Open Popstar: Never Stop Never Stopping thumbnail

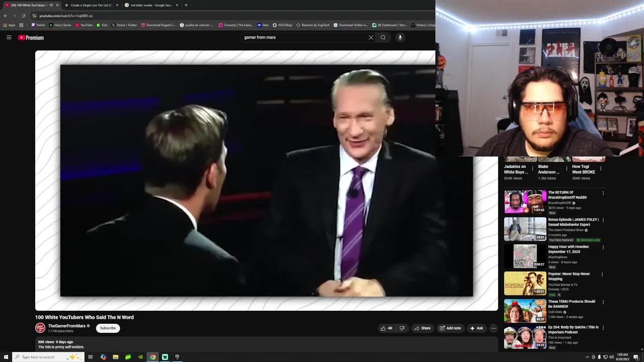(x=525, y=283)
